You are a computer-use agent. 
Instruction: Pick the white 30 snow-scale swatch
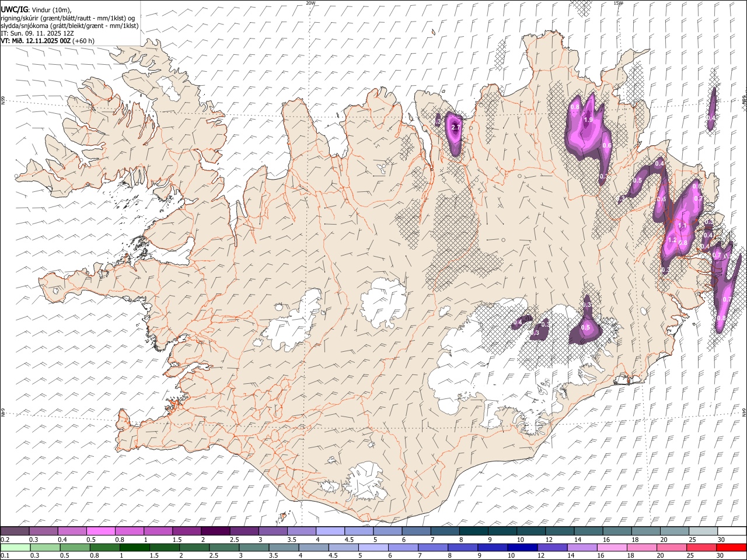click(731, 531)
